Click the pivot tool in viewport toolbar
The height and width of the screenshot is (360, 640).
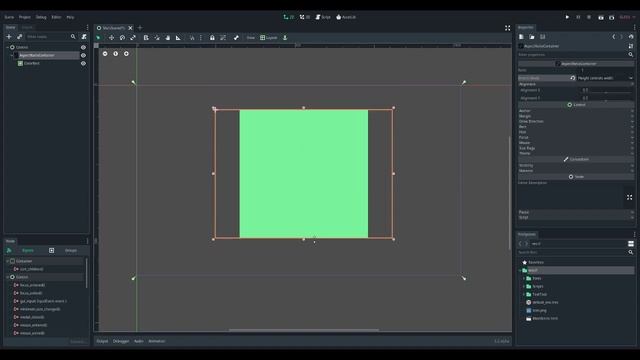pyautogui.click(x=157, y=38)
